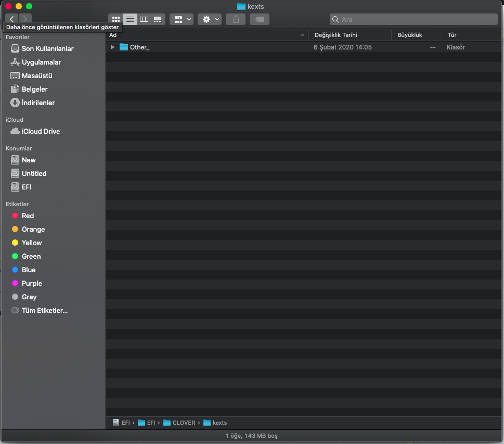The image size is (504, 444).
Task: Navigate to CLOVER in path bar
Action: pyautogui.click(x=183, y=423)
